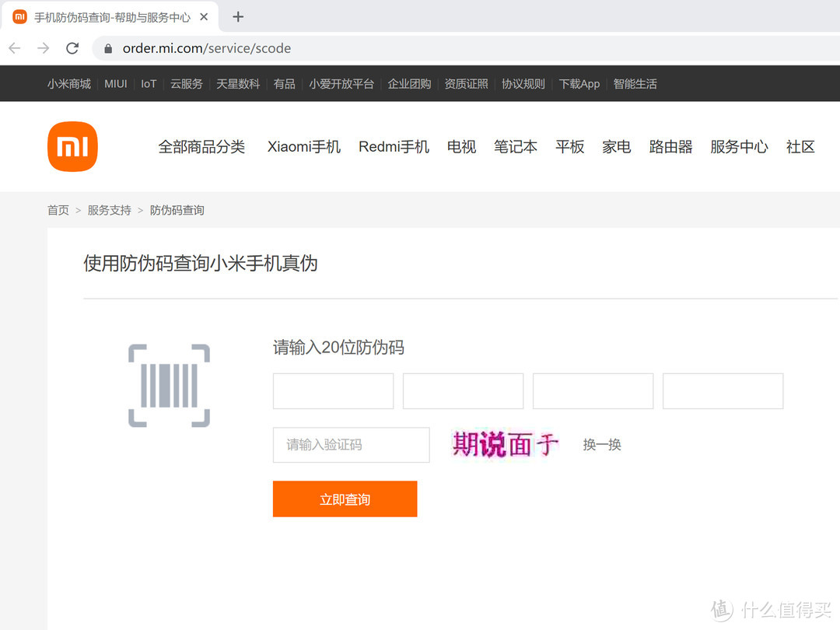Viewport: 840px width, 630px height.
Task: Open 有品 in the top bar
Action: (x=284, y=84)
